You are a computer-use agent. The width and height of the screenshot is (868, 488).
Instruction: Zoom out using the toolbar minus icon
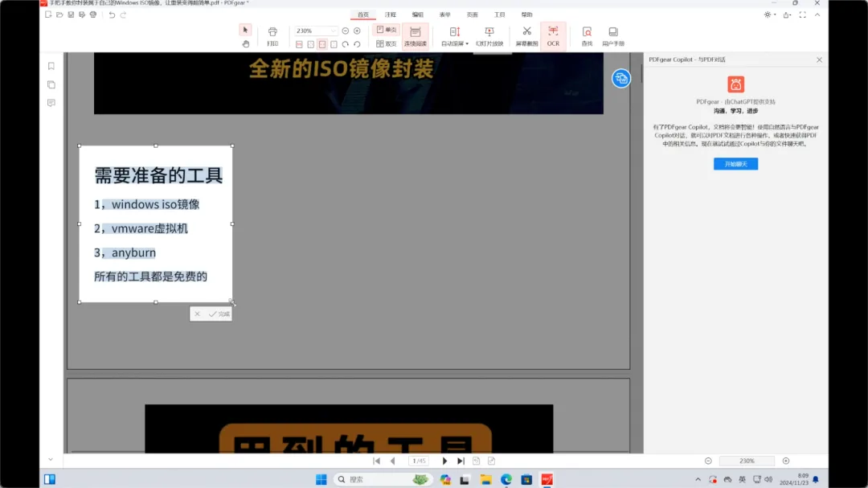point(346,31)
